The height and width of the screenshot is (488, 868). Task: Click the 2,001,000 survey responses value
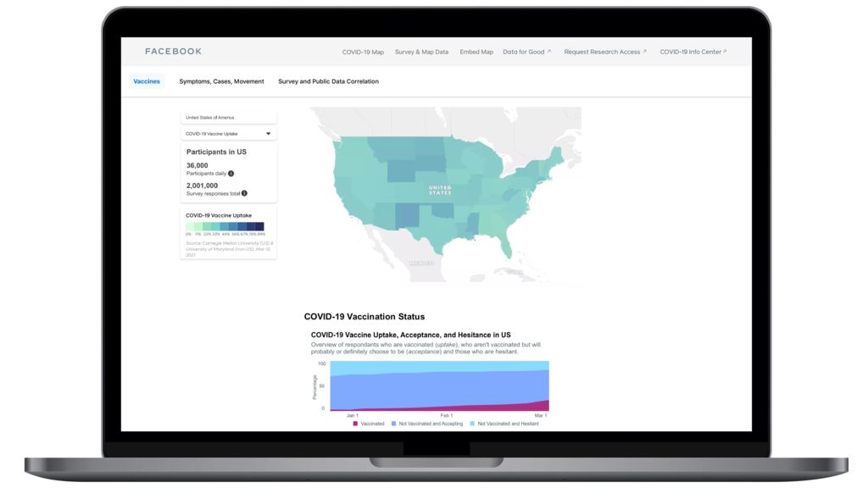click(202, 186)
